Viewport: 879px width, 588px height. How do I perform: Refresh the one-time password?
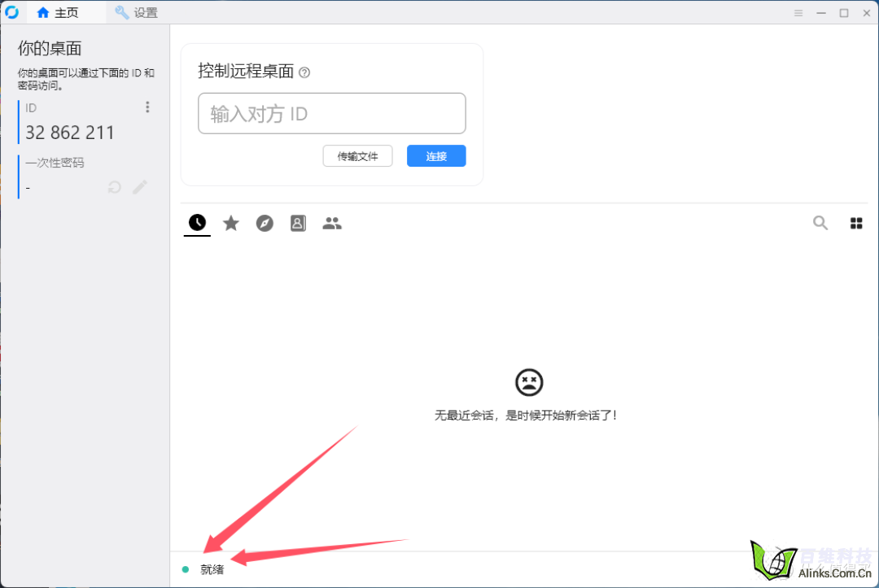tap(115, 187)
